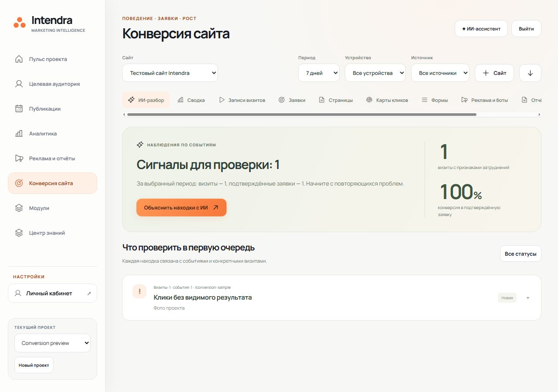Click the layers icon beside Центр знаний

(19, 233)
